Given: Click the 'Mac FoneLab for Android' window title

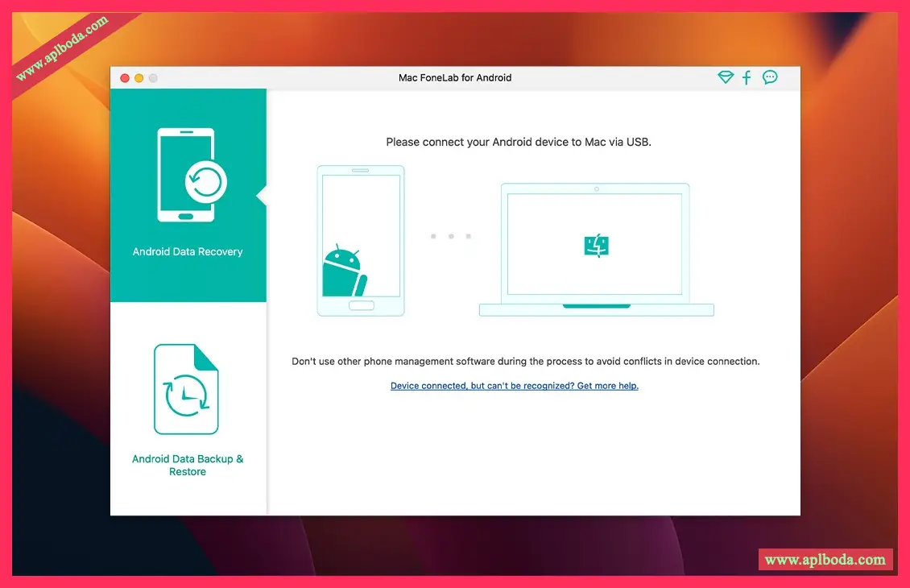Looking at the screenshot, I should (x=455, y=78).
